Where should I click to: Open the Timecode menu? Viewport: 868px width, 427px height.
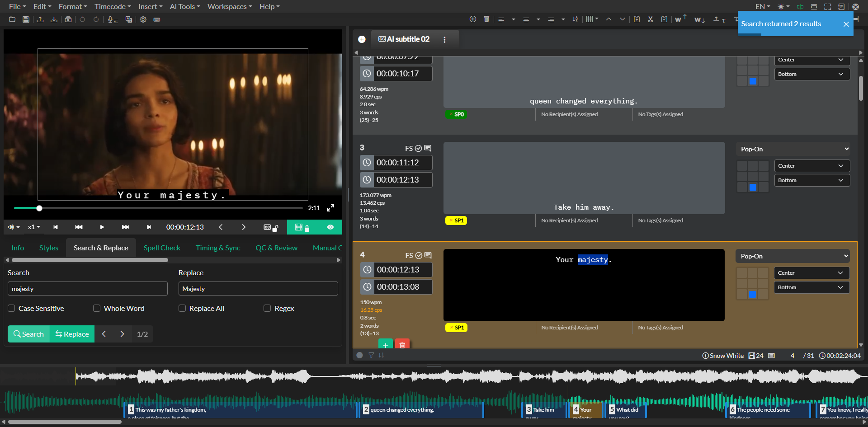click(113, 6)
